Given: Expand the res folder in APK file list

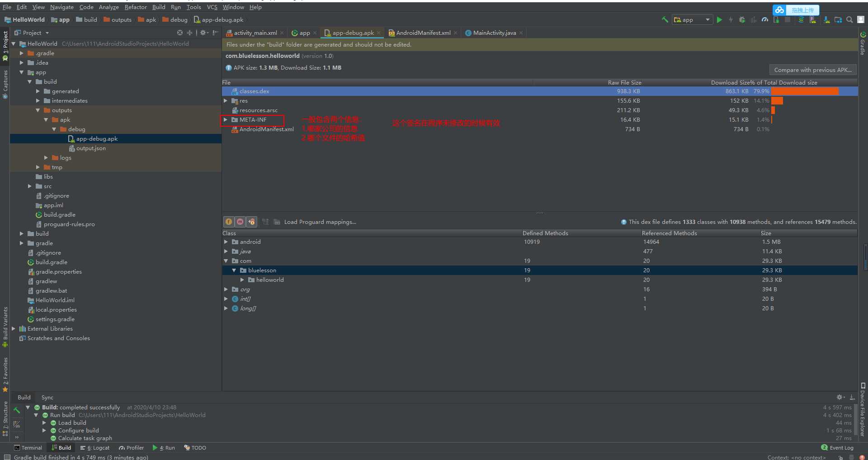Looking at the screenshot, I should coord(225,100).
